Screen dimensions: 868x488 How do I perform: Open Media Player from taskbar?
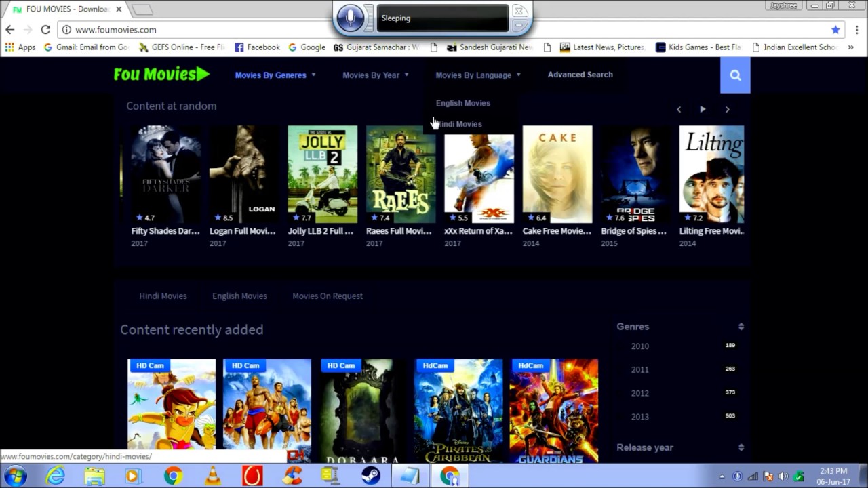(132, 476)
